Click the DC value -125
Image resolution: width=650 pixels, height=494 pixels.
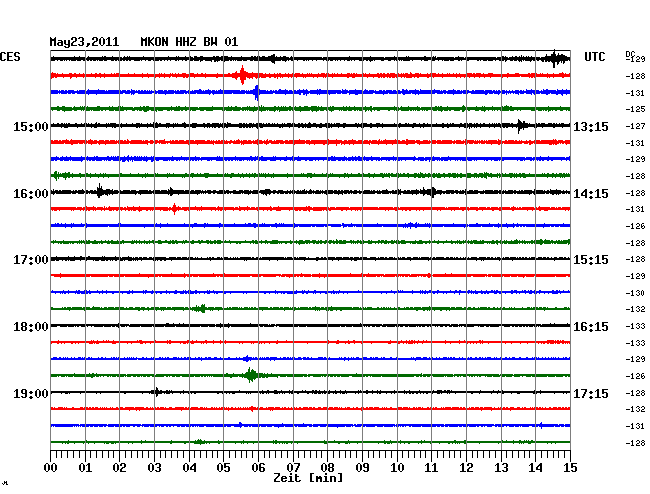click(x=635, y=109)
